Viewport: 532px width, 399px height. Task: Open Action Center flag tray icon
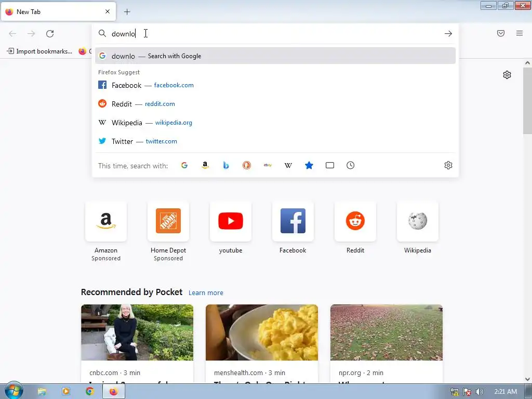click(467, 392)
